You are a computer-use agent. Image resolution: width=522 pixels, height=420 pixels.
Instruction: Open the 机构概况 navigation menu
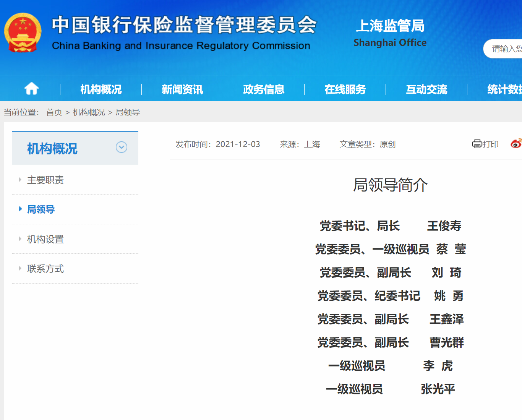[x=101, y=89]
